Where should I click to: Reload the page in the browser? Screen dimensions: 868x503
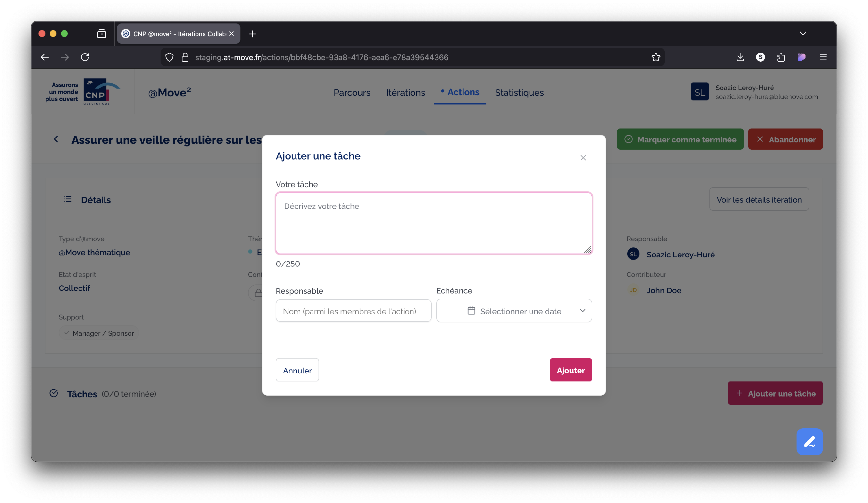[x=85, y=57]
